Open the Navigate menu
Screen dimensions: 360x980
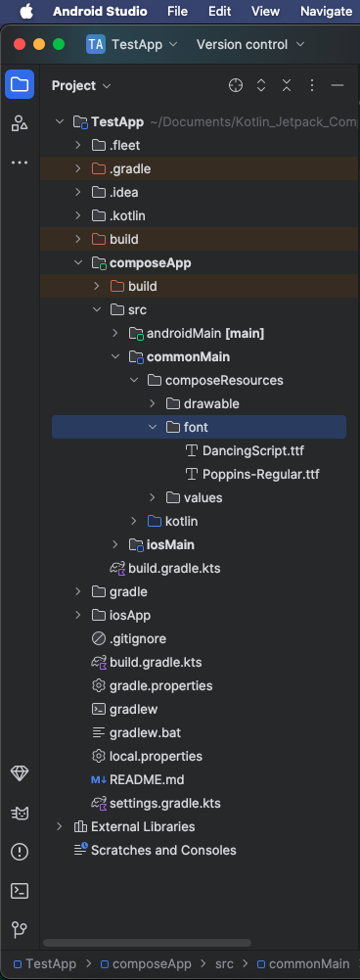(x=326, y=11)
